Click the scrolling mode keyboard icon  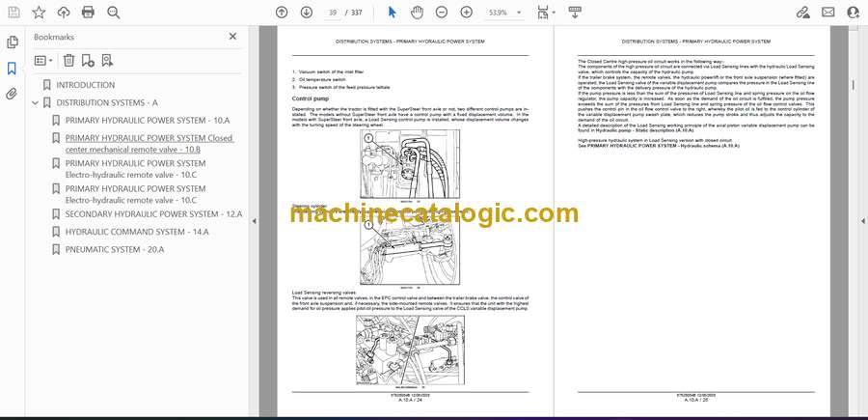(x=575, y=13)
